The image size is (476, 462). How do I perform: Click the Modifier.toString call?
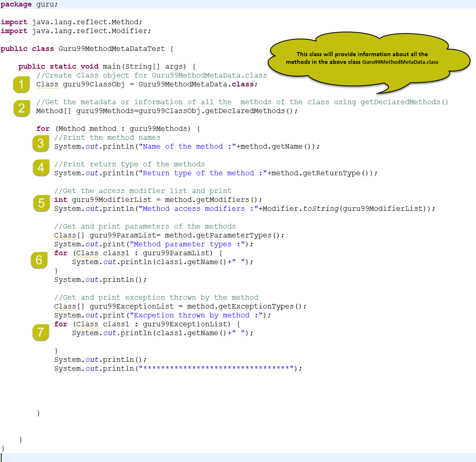coord(300,209)
